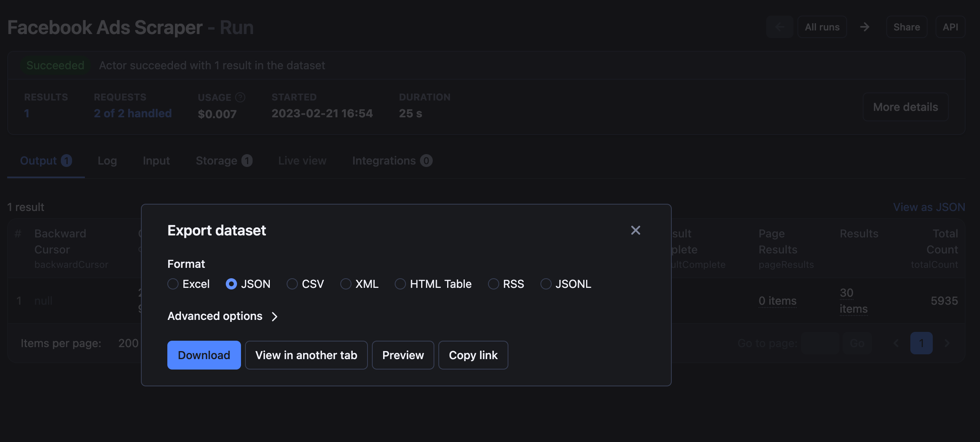The height and width of the screenshot is (442, 980).
Task: Click the View in another tab button
Action: [306, 355]
